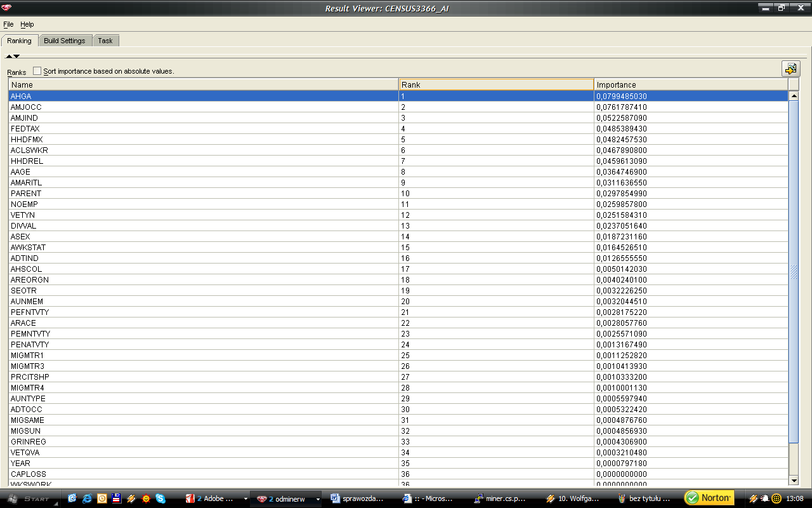Select the AHSCOL row
812x508 pixels.
[398, 269]
